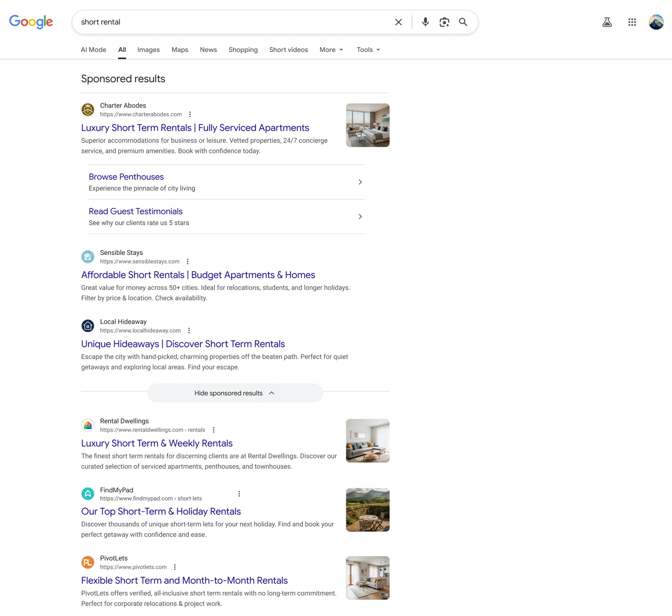This screenshot has height=616, width=672.
Task: Collapse sponsored results with Hide button
Action: 235,393
